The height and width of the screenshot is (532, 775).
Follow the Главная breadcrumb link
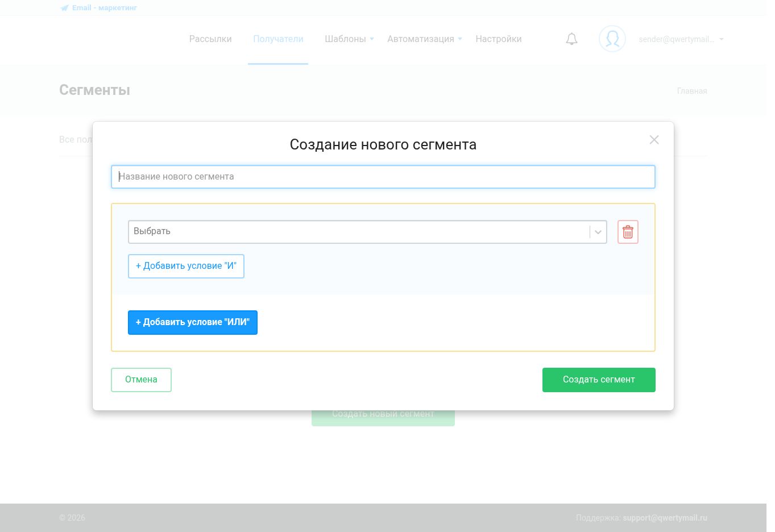coord(692,91)
